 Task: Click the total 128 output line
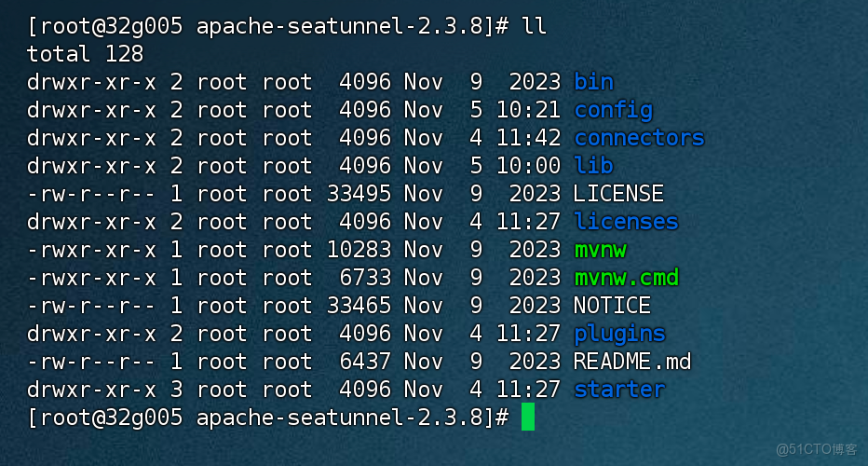pos(85,54)
